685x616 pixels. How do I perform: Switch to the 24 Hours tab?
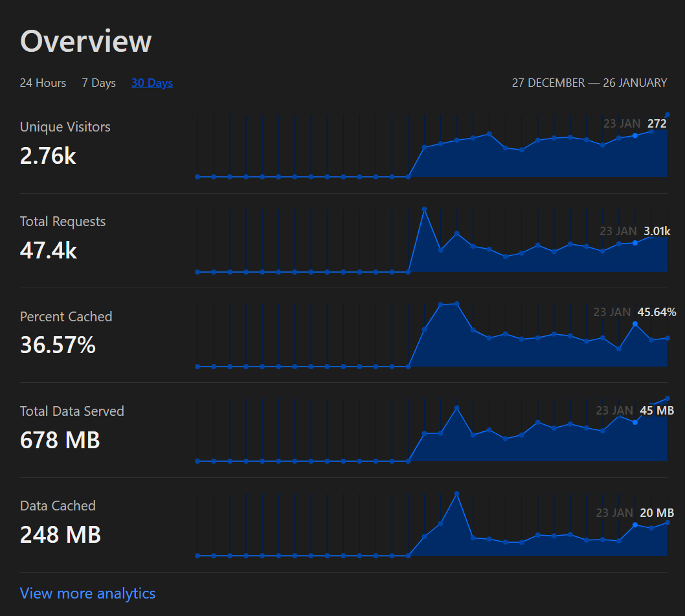pyautogui.click(x=42, y=82)
